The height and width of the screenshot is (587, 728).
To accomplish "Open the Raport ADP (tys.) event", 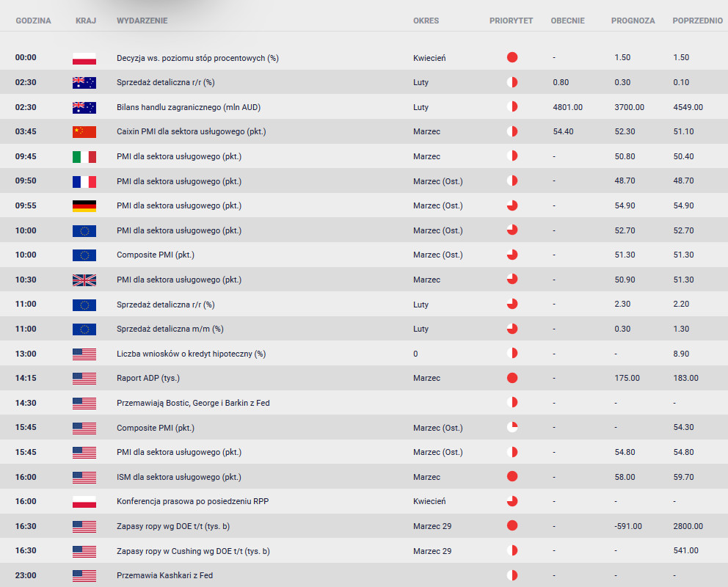I will [148, 378].
